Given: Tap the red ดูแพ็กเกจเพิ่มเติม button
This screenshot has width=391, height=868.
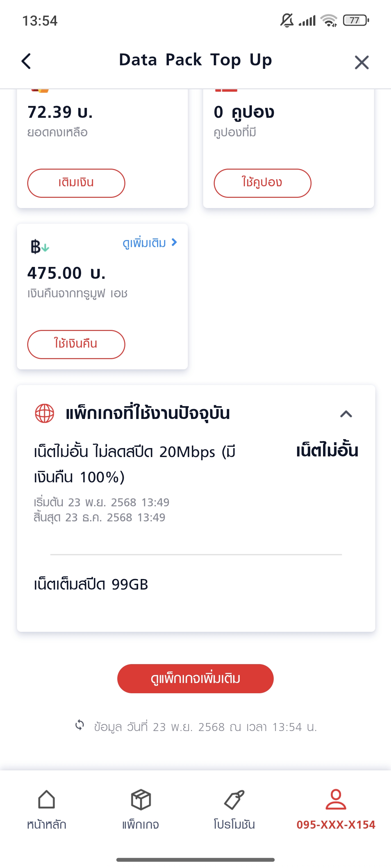Looking at the screenshot, I should click(195, 678).
